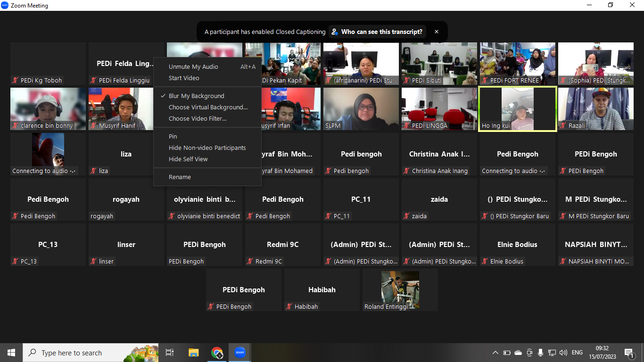Click the Windows Start button

pyautogui.click(x=11, y=353)
